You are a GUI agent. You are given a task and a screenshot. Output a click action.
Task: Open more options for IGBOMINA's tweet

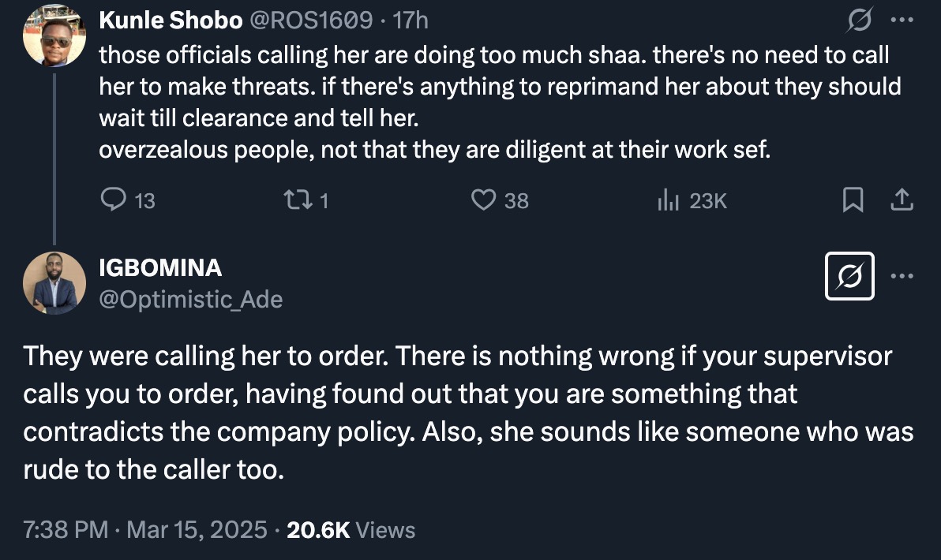click(902, 276)
